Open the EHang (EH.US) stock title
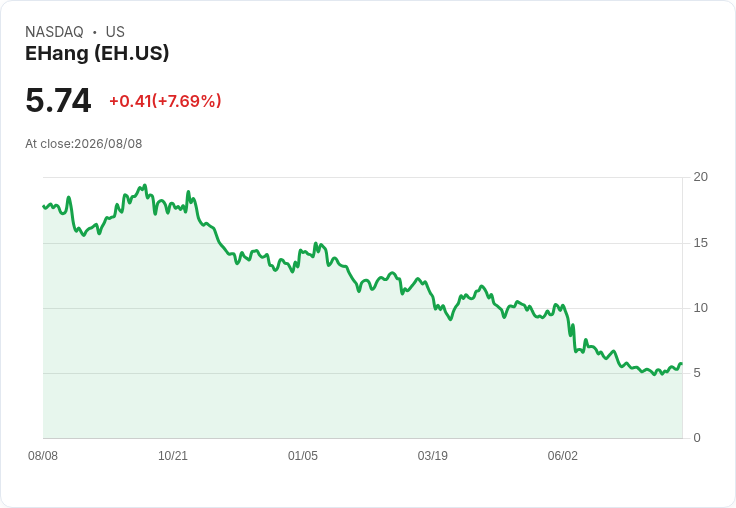Screen dimensions: 736x508 (97, 54)
